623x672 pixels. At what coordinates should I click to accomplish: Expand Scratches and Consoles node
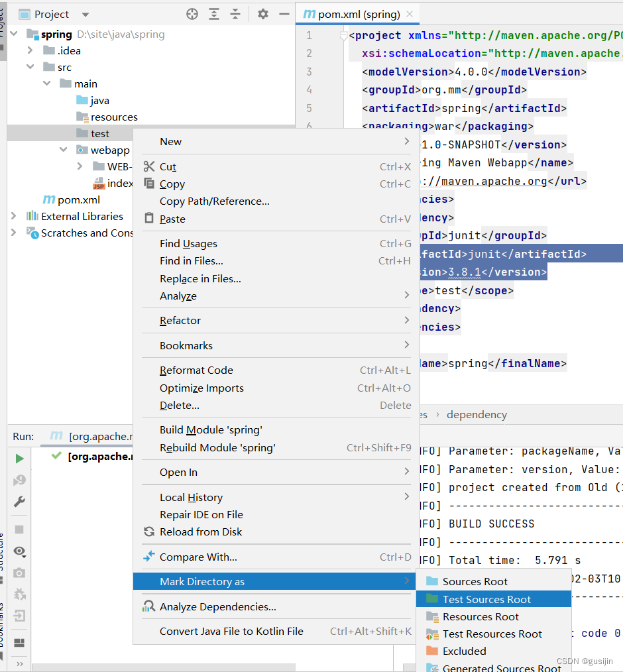coord(14,233)
